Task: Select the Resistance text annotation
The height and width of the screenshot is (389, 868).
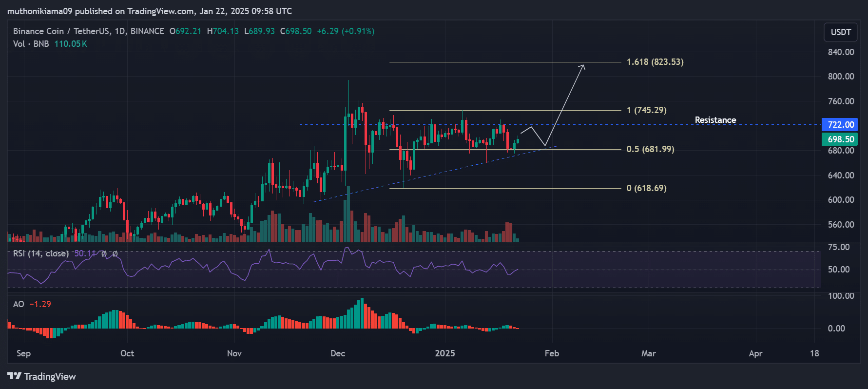Action: [715, 120]
